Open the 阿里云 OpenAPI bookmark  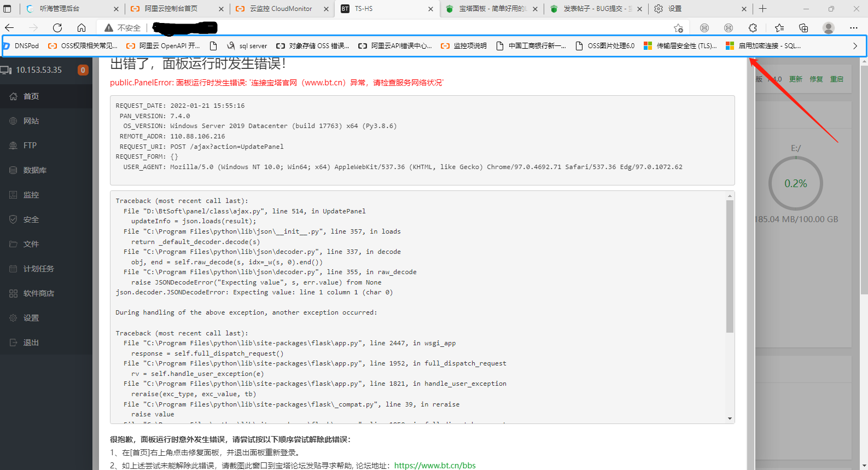tap(163, 46)
